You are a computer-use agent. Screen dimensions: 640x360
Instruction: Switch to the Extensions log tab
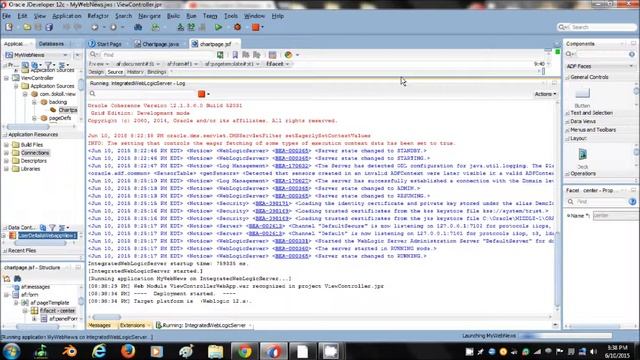tap(133, 325)
